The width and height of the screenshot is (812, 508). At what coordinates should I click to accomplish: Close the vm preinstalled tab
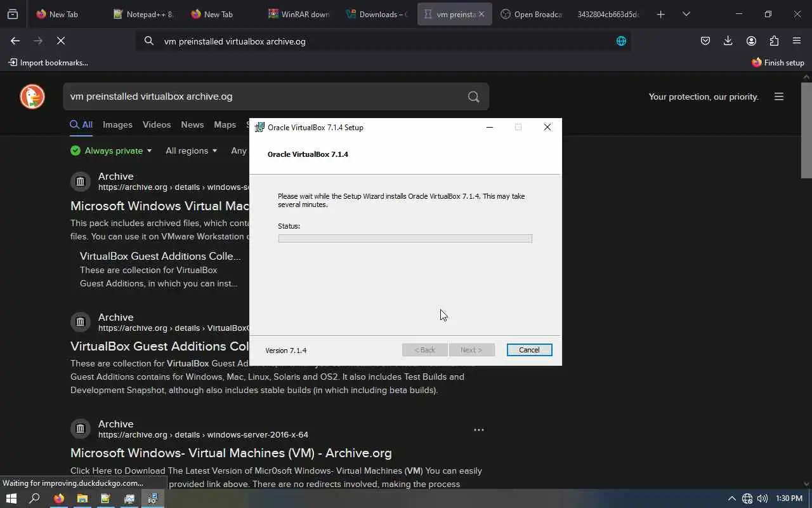[x=481, y=14]
